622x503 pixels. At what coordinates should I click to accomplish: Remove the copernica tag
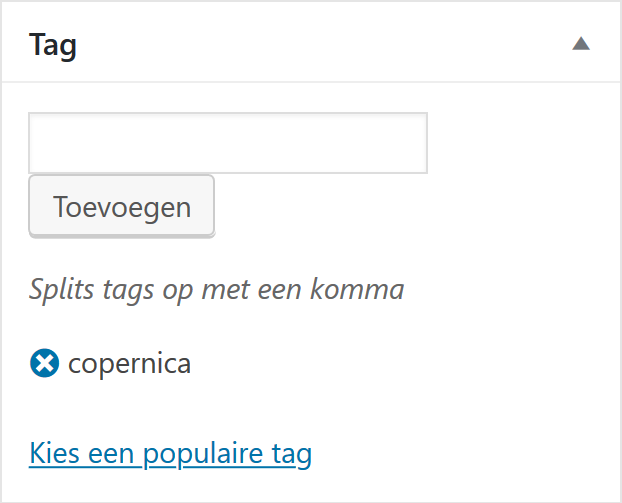pos(44,363)
